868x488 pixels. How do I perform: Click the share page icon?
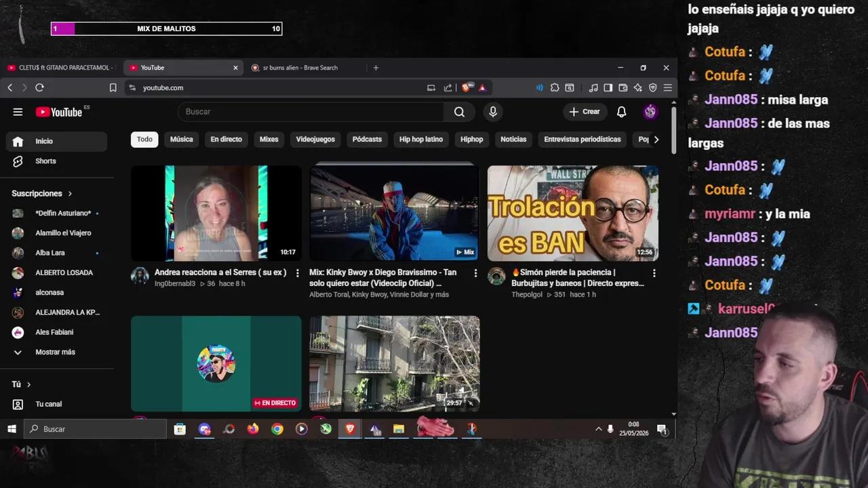448,87
